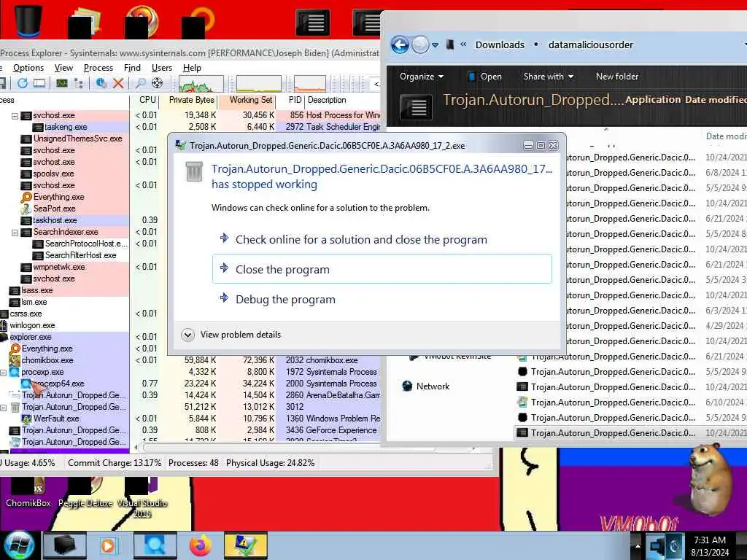Screen dimensions: 747x560
Task: Open the Visual Studio 2015 desktop shortcut
Action: tap(142, 497)
